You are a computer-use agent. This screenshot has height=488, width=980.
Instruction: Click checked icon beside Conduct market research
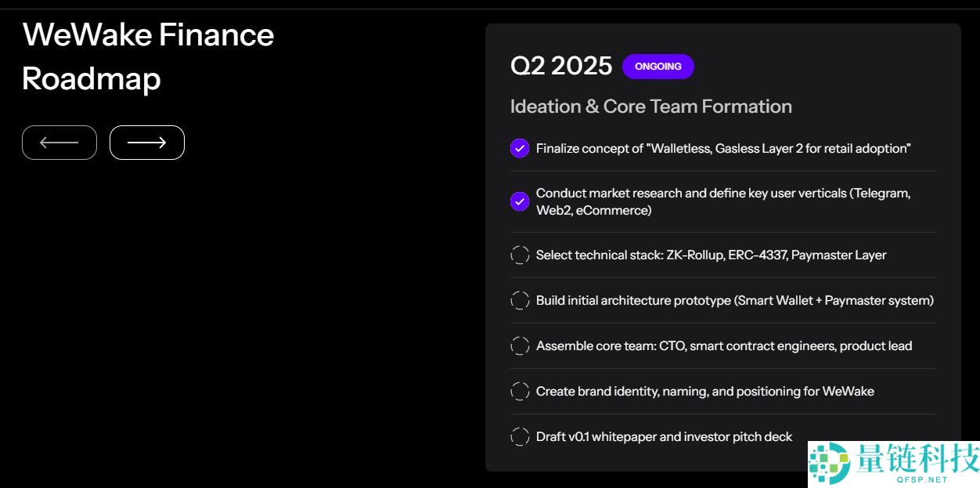click(x=520, y=201)
